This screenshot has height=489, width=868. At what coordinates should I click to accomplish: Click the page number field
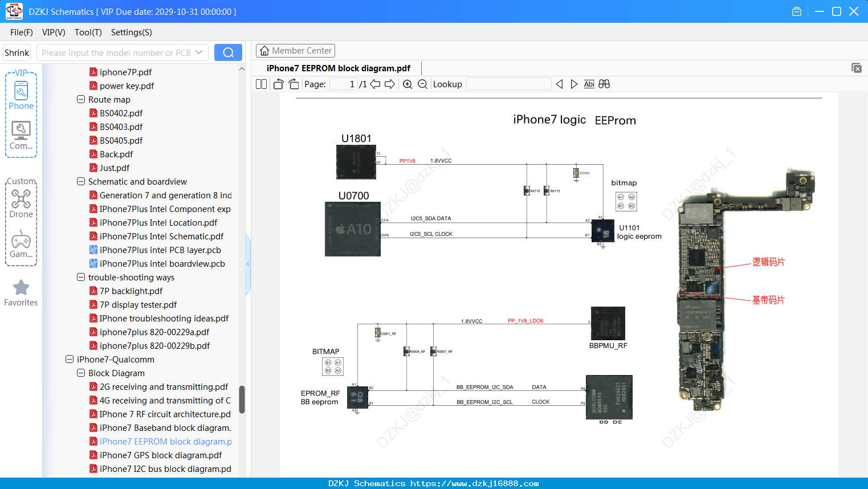click(x=343, y=84)
